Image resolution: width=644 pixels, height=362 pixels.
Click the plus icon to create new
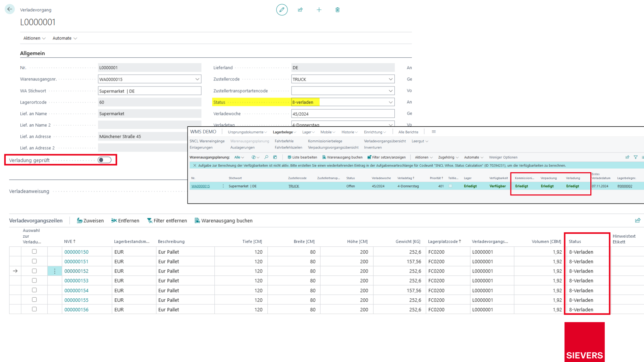click(x=319, y=10)
